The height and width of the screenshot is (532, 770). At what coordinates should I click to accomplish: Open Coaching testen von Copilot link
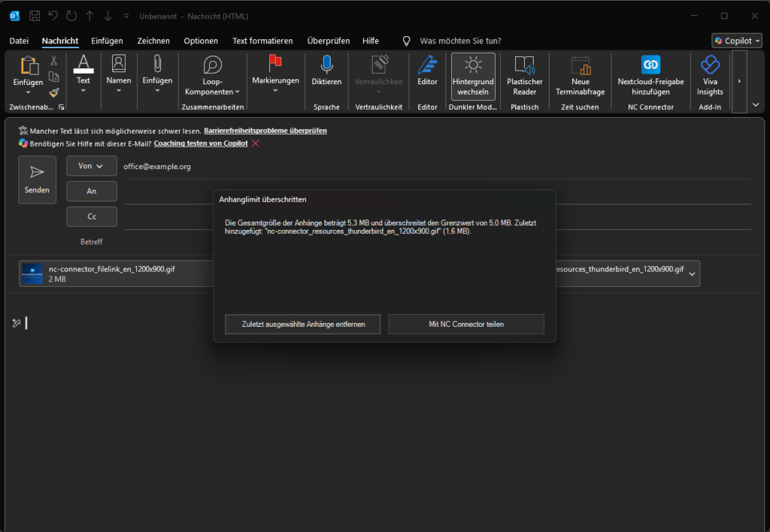(x=201, y=144)
